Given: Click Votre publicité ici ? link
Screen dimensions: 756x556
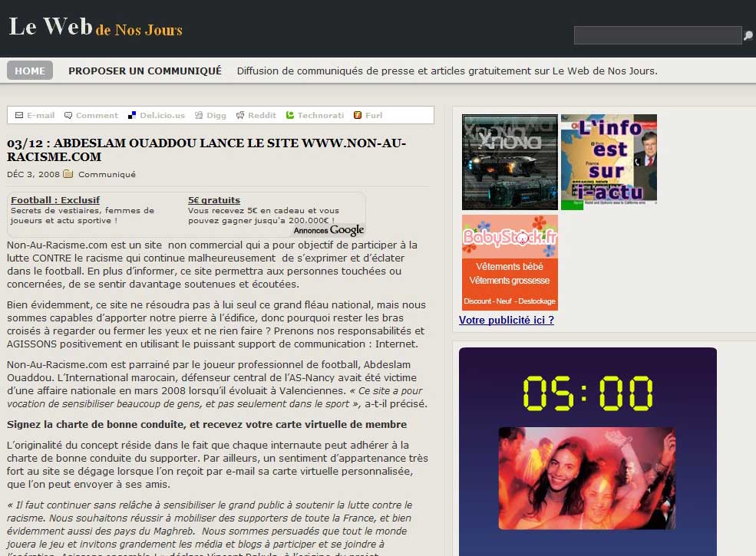Looking at the screenshot, I should 507,320.
